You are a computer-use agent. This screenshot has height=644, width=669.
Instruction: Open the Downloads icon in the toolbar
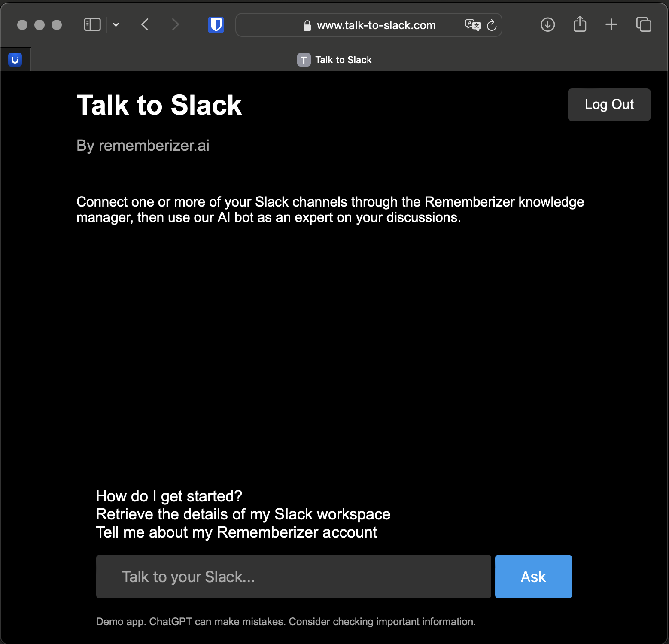coord(547,24)
